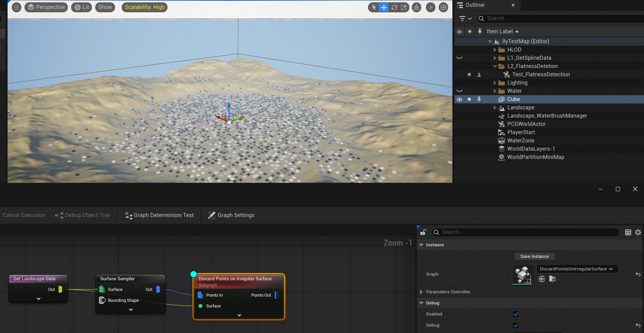Open the DiscardPointsOnIrregularSurface graph dropdown
The width and height of the screenshot is (644, 333).
577,269
